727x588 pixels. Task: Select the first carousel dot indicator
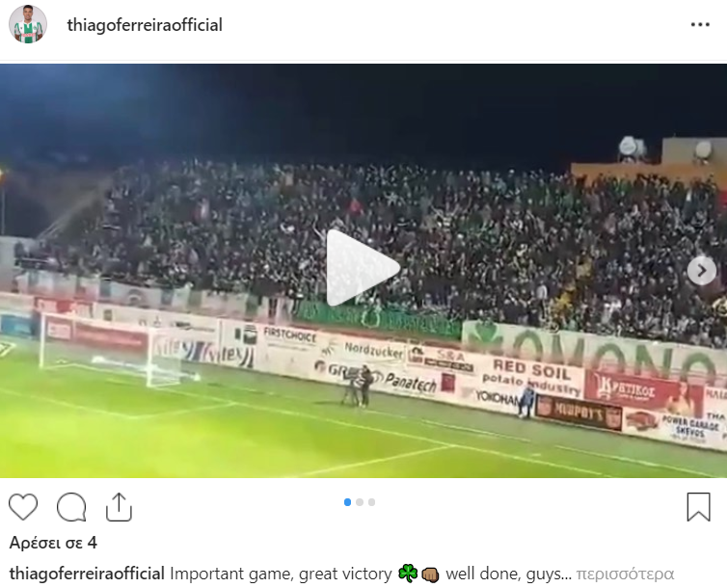[347, 502]
